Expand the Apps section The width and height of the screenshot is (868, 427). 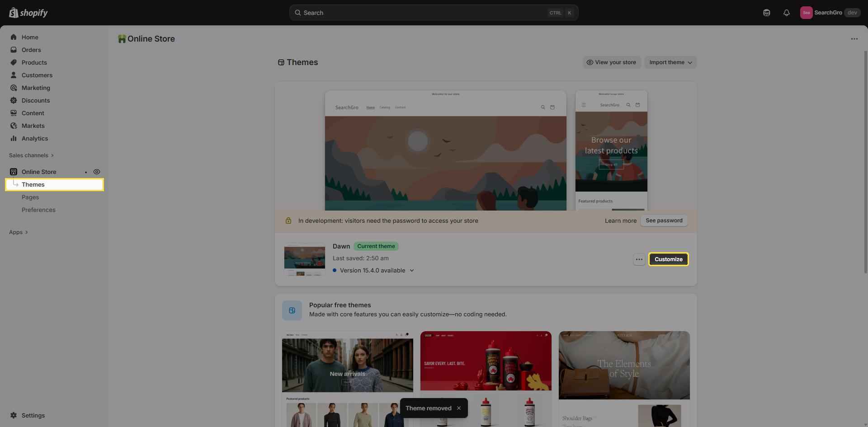tap(19, 232)
